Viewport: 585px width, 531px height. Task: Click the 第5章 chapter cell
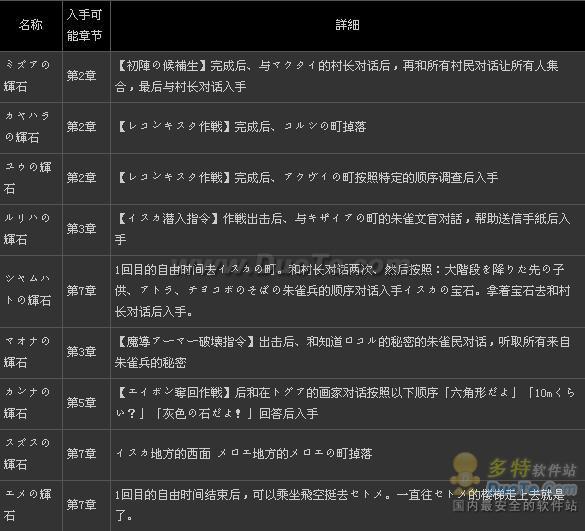click(86, 404)
